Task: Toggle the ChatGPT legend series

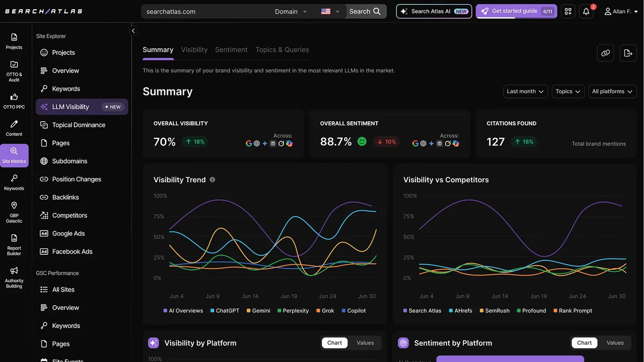Action: (x=225, y=311)
